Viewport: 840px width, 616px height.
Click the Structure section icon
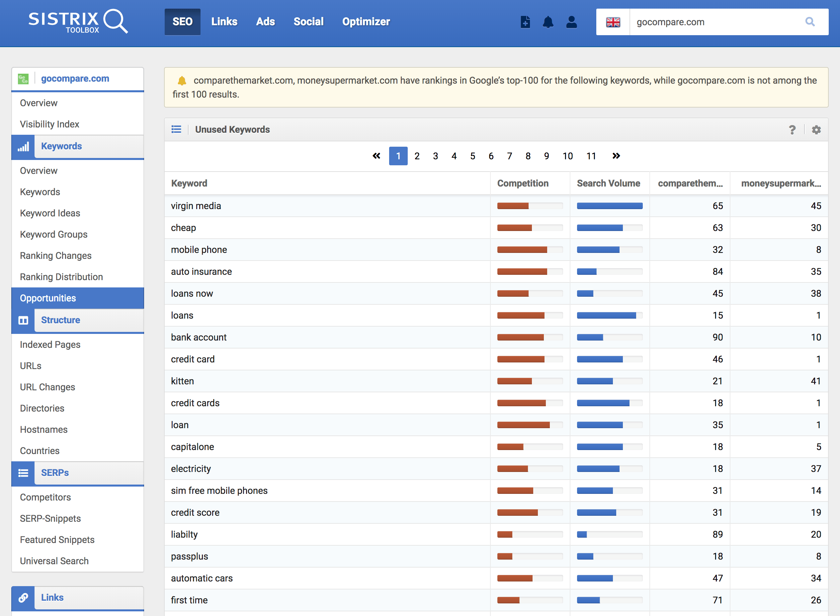23,320
